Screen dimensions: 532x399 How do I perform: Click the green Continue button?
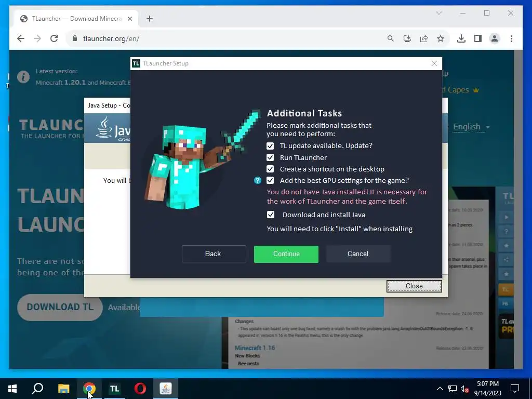[286, 254]
